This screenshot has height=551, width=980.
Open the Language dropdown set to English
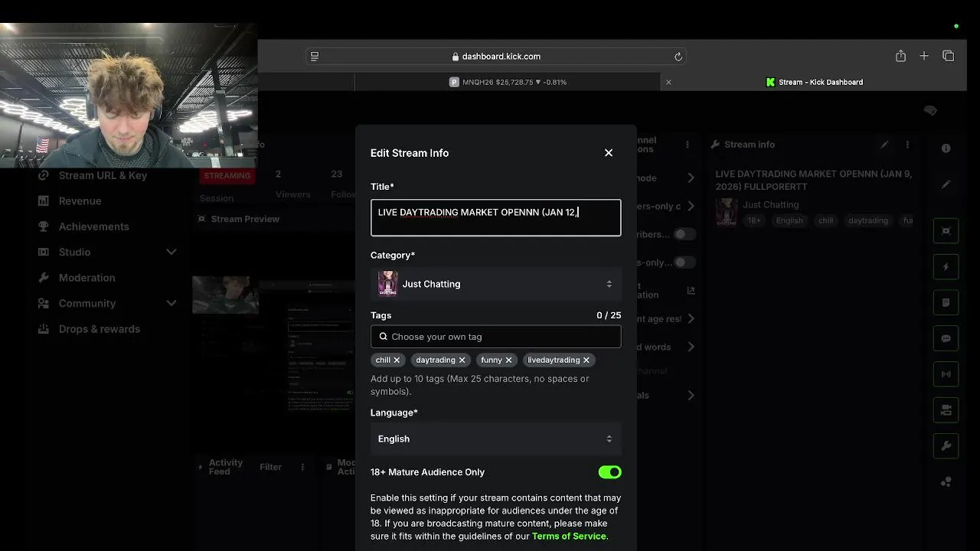pyautogui.click(x=495, y=439)
